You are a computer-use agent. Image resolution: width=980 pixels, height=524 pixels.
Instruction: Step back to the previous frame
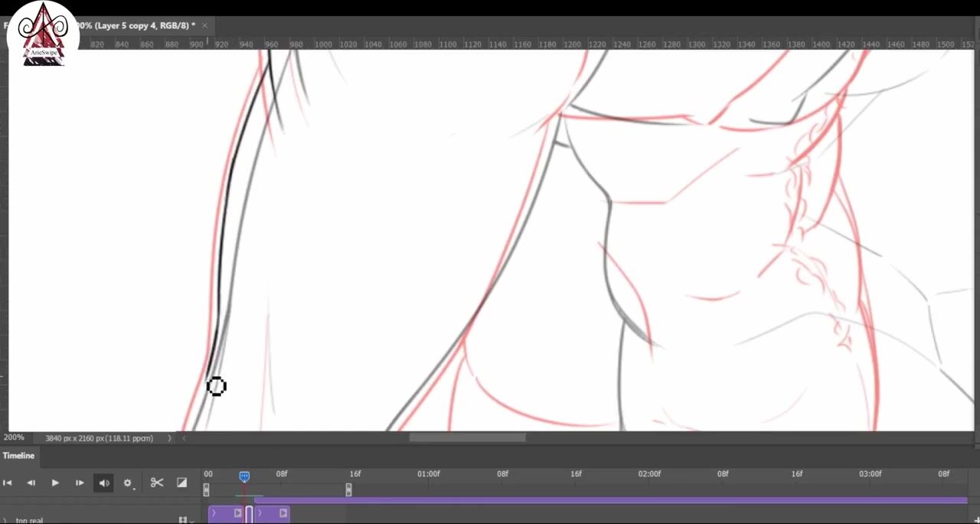[x=31, y=483]
